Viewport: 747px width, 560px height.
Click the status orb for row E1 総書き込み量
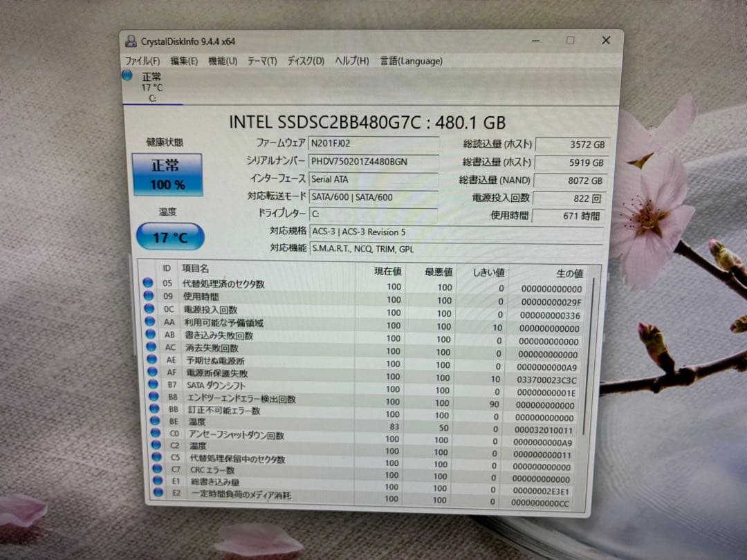click(x=158, y=480)
